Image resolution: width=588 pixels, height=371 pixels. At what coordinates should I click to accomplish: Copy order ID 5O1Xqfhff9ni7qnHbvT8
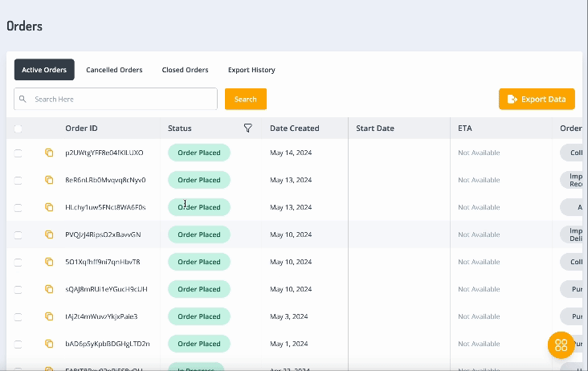(x=49, y=262)
